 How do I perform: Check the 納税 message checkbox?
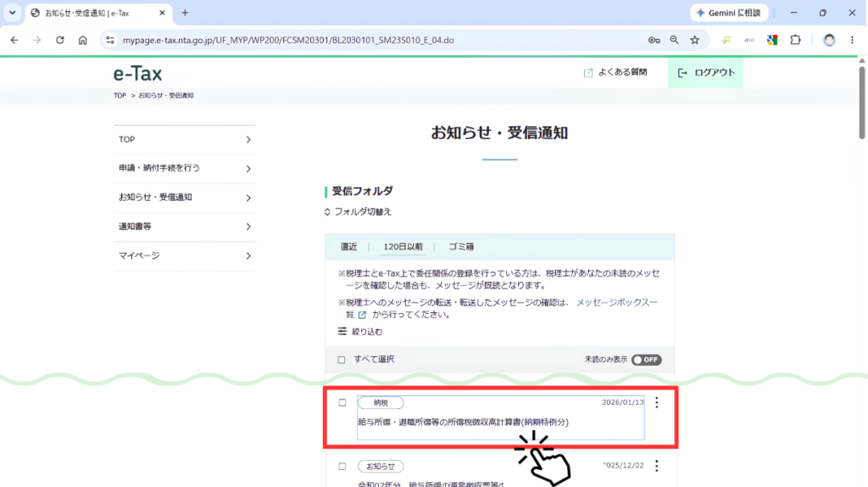coord(342,403)
